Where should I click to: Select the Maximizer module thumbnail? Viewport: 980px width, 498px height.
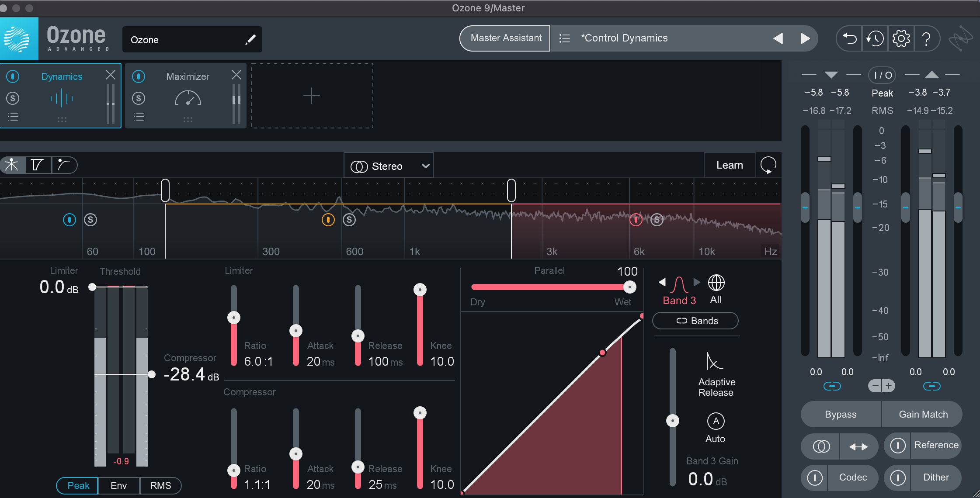[x=188, y=98]
